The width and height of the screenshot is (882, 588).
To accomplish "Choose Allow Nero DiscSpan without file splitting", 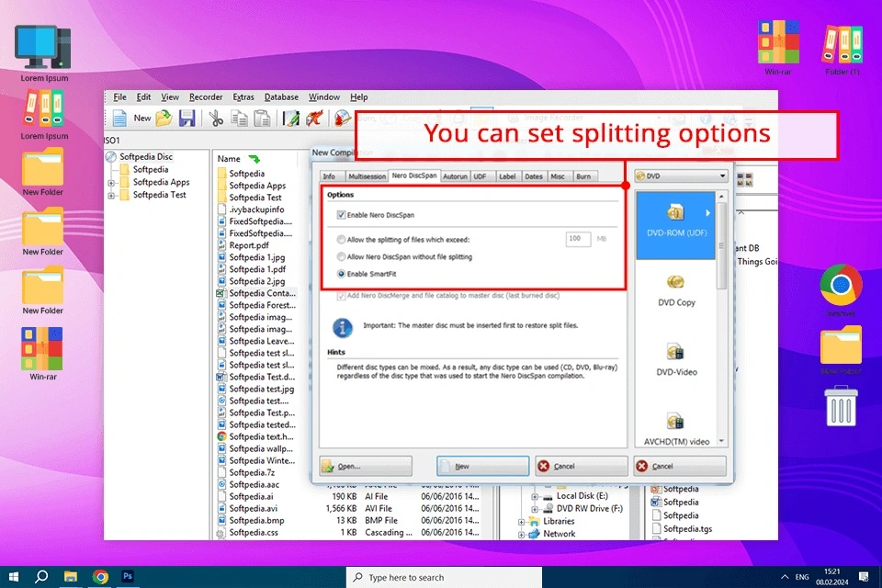I will tap(340, 256).
